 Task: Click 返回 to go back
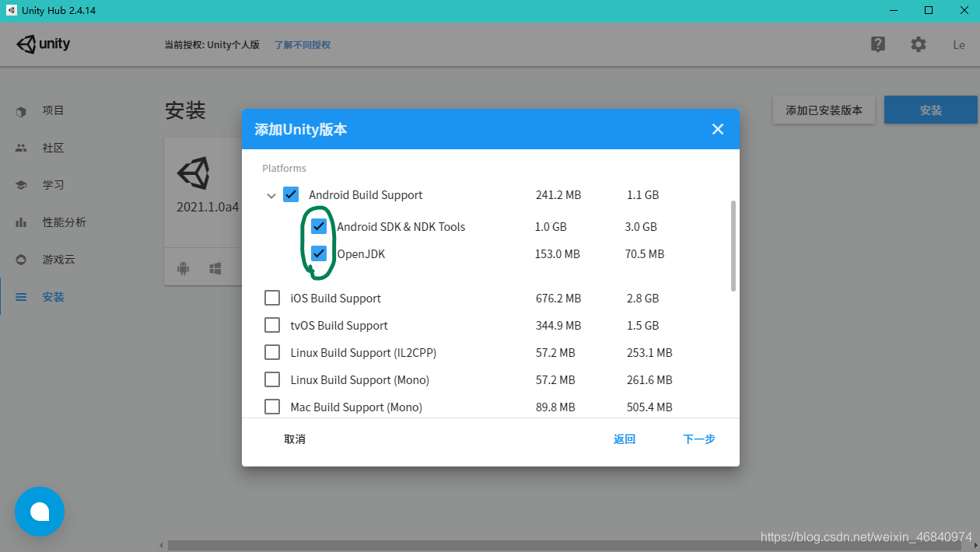pos(625,439)
